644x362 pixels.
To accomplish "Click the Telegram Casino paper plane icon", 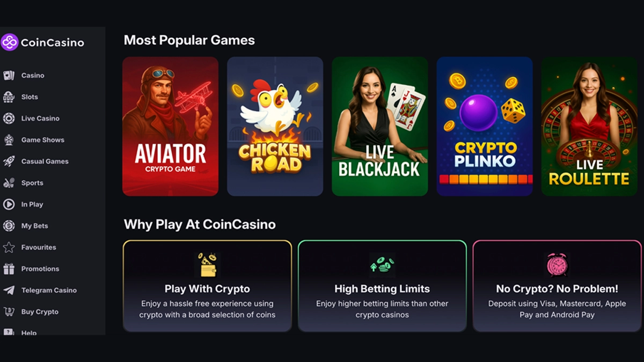I will [9, 290].
